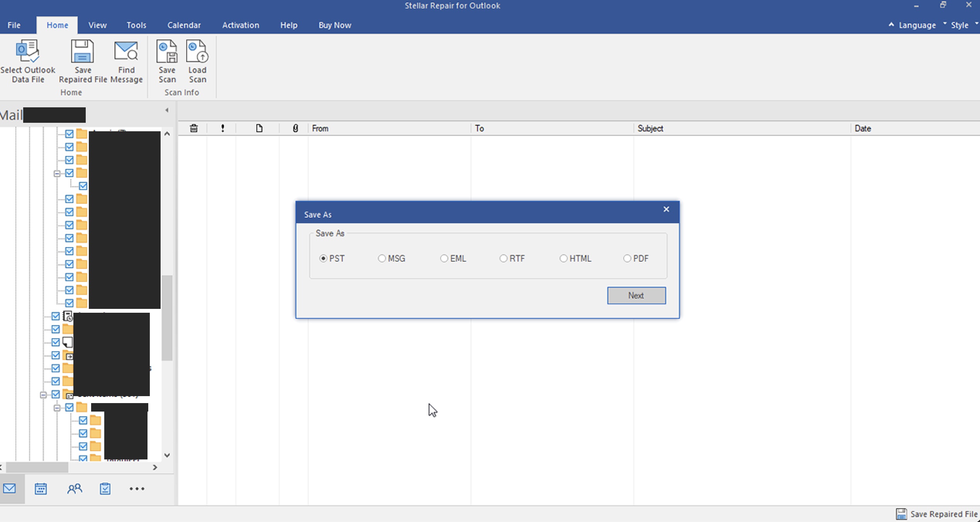Collapse the Mail pane with arrow icon
980x522 pixels.
(x=167, y=110)
